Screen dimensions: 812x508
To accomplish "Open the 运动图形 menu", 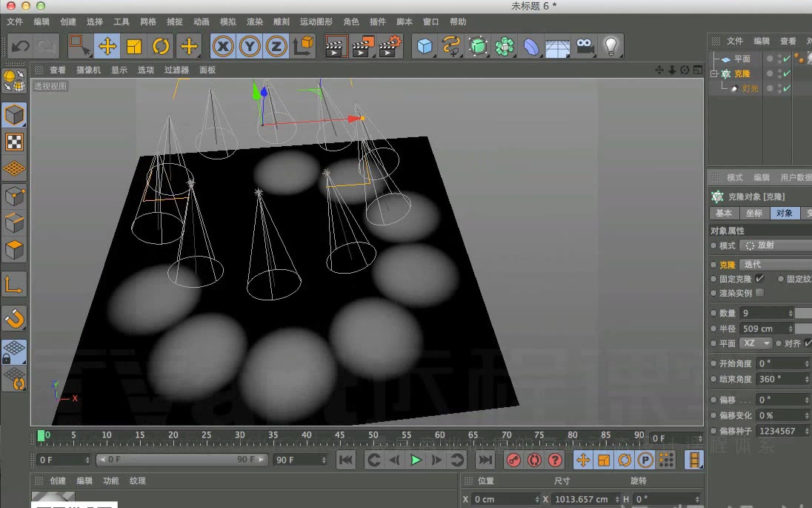I will coord(316,22).
